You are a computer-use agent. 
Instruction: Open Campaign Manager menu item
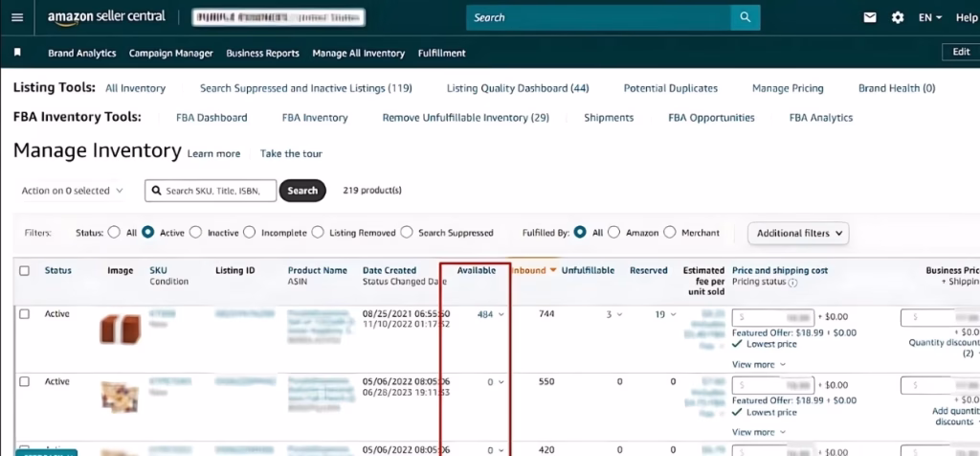[170, 54]
